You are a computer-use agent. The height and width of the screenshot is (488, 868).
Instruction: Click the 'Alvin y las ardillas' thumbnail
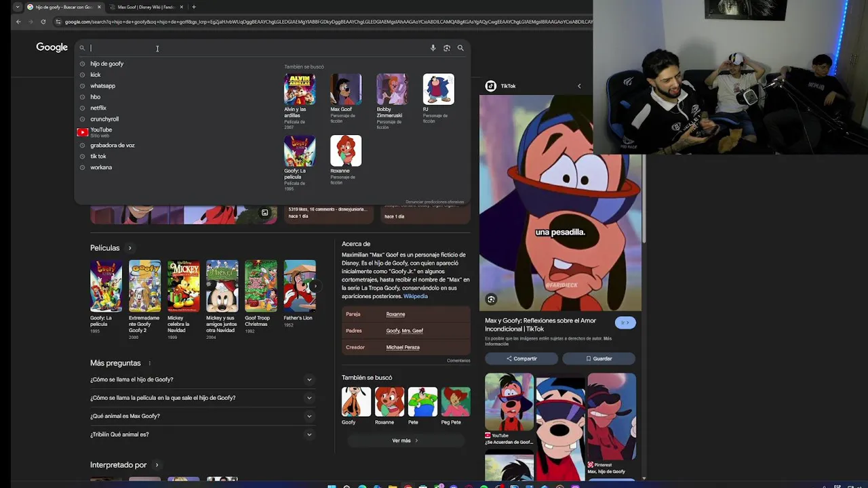click(x=300, y=89)
